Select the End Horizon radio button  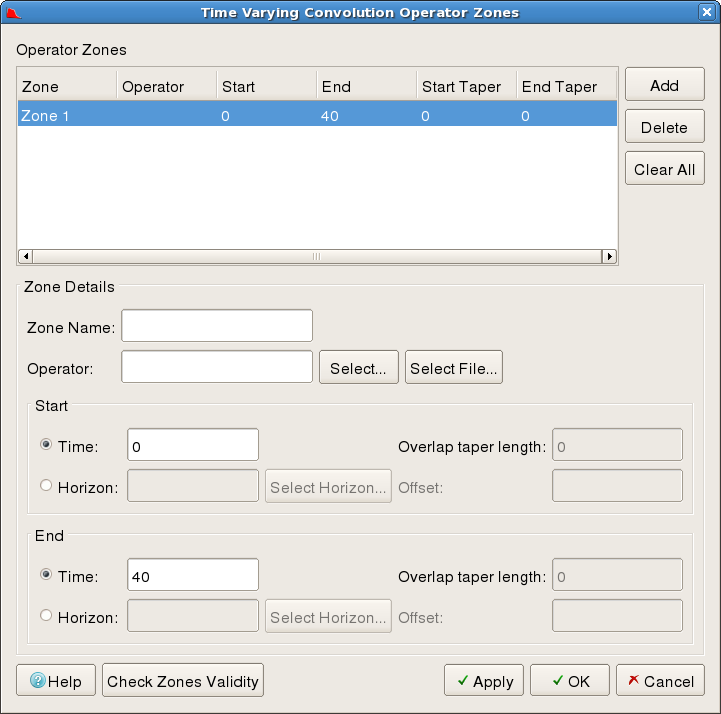[x=46, y=617]
